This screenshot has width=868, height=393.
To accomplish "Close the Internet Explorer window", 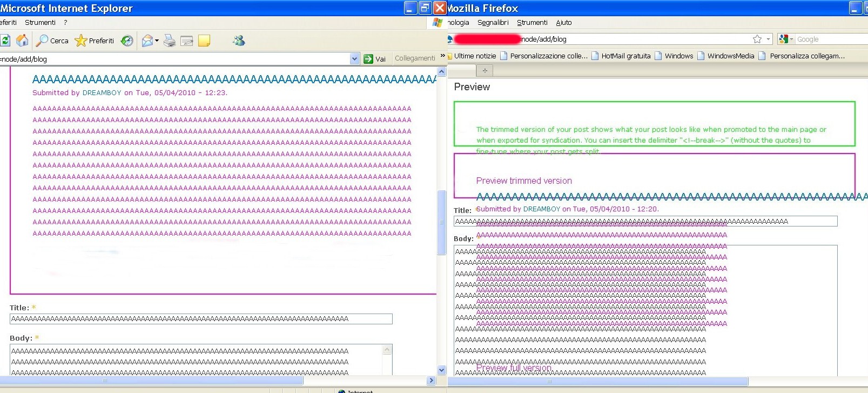I will [440, 8].
